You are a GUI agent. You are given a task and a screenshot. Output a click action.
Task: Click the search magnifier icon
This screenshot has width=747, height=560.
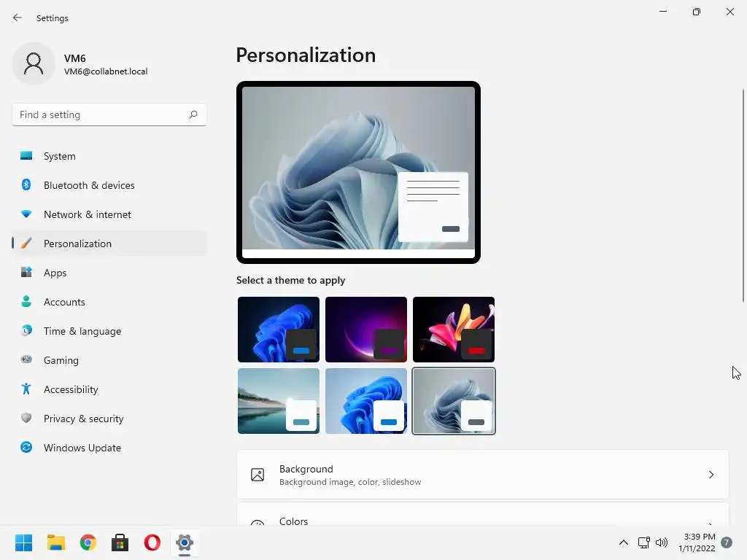pyautogui.click(x=193, y=114)
